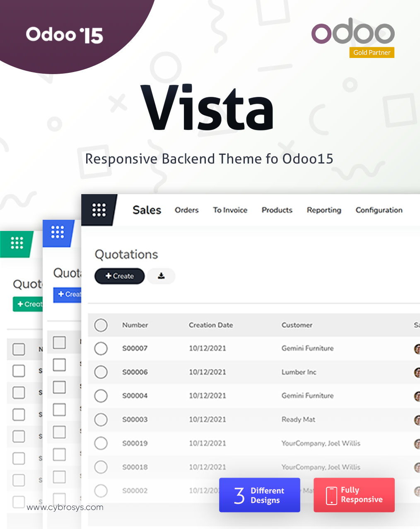
Task: Open quotation S00006
Action: [x=135, y=372]
